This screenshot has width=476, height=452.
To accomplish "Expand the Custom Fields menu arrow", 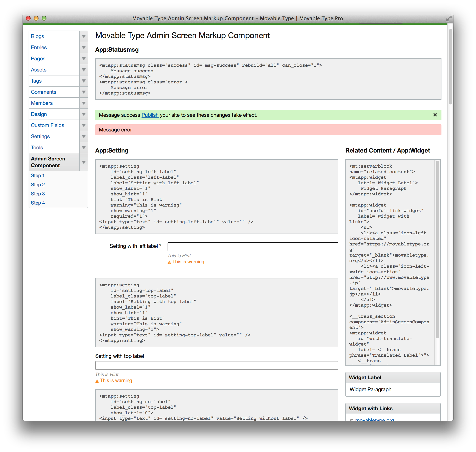I will 84,125.
